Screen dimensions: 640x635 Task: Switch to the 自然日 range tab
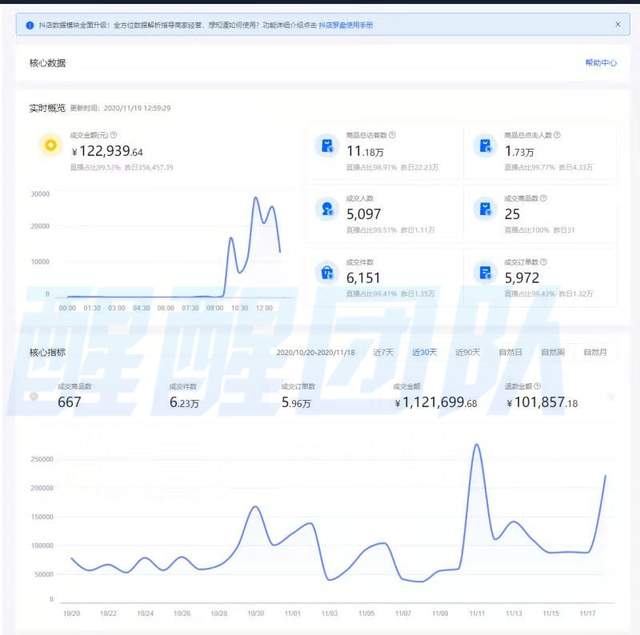pyautogui.click(x=510, y=352)
